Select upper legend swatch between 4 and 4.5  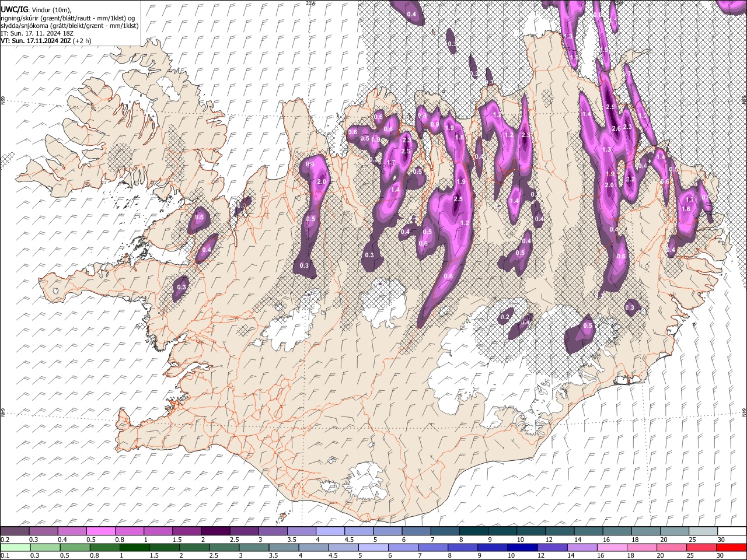click(x=330, y=531)
